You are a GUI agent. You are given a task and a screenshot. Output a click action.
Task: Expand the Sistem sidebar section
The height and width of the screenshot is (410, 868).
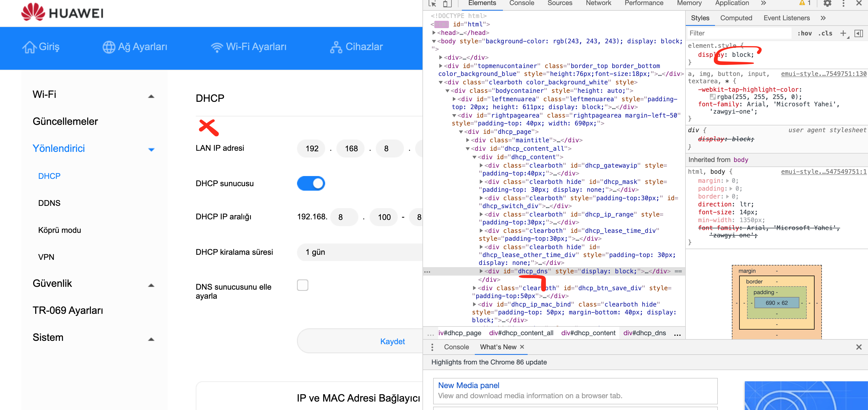click(x=151, y=339)
